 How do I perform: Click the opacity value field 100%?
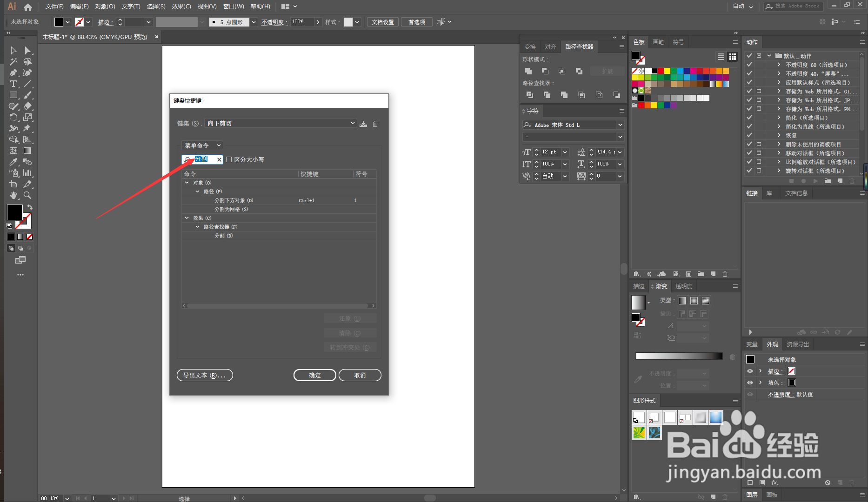[x=302, y=22]
